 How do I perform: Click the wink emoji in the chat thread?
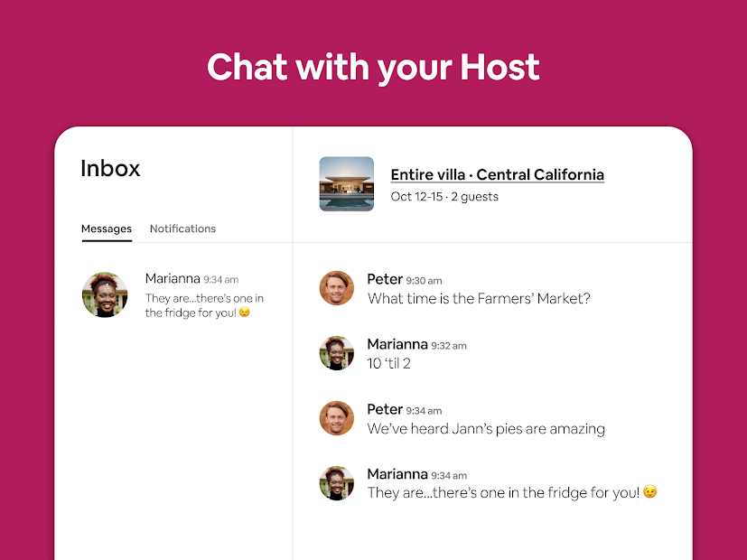[x=649, y=493]
